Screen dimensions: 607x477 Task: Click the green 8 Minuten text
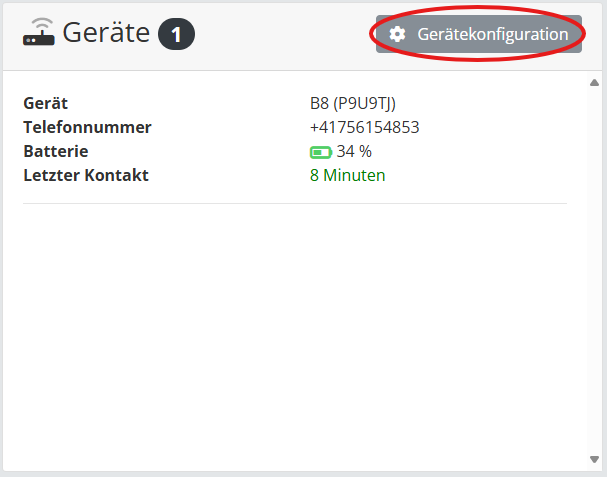(347, 176)
